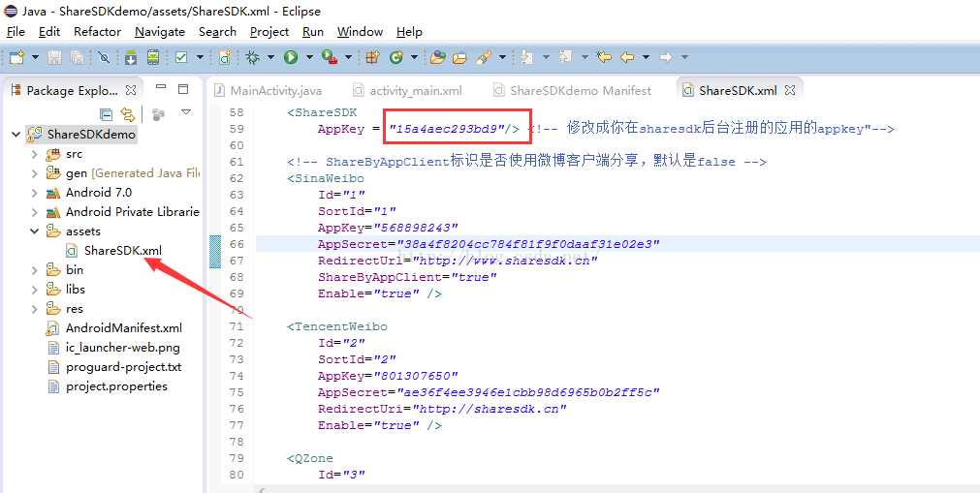Switch to the MainActivity.java tab
Screen dimensions: 980x493
tap(269, 91)
